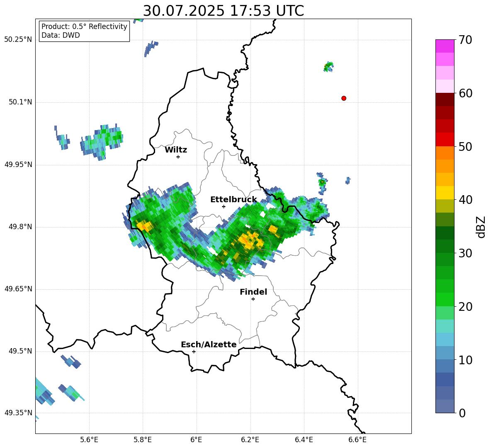Click the Ettelbruck city label
The width and height of the screenshot is (491, 448).
pos(233,200)
